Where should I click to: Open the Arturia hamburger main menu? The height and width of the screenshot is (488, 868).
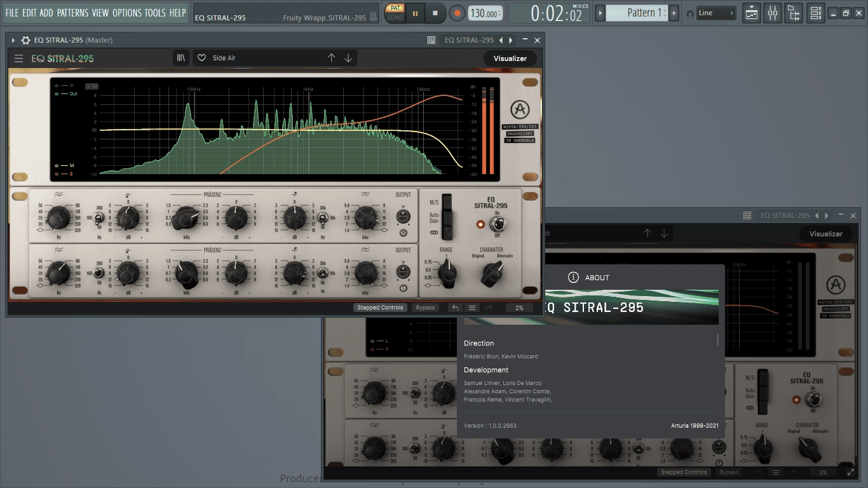click(19, 58)
